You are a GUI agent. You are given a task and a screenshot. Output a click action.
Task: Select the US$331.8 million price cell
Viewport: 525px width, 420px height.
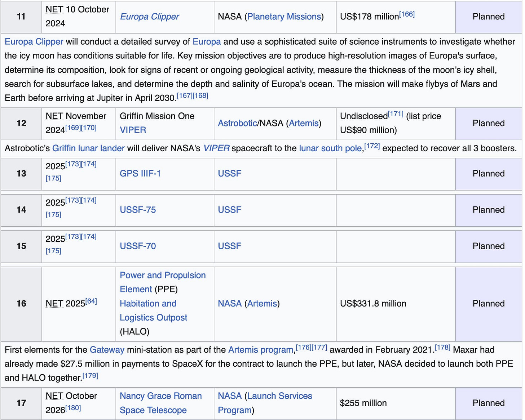[x=396, y=304]
